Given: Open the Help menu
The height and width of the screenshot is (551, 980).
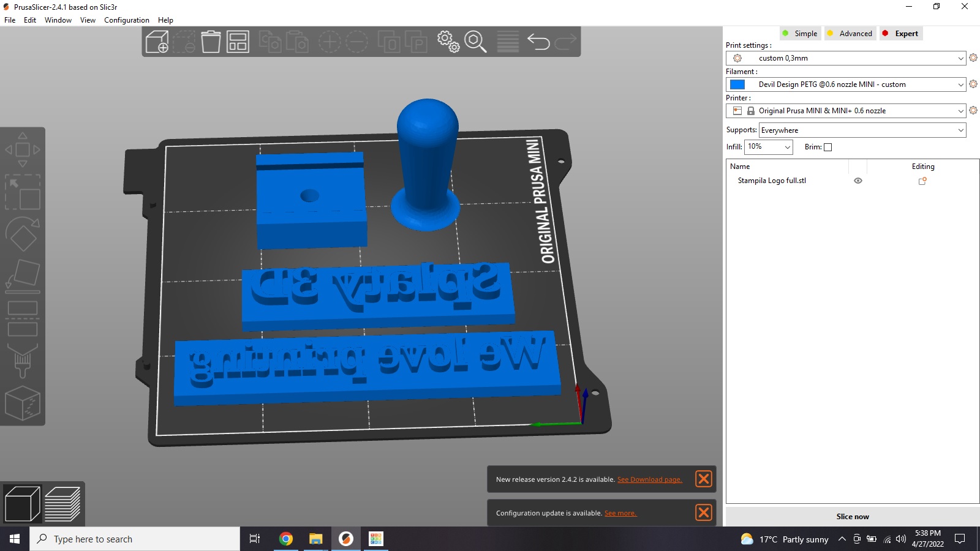Looking at the screenshot, I should coord(165,20).
